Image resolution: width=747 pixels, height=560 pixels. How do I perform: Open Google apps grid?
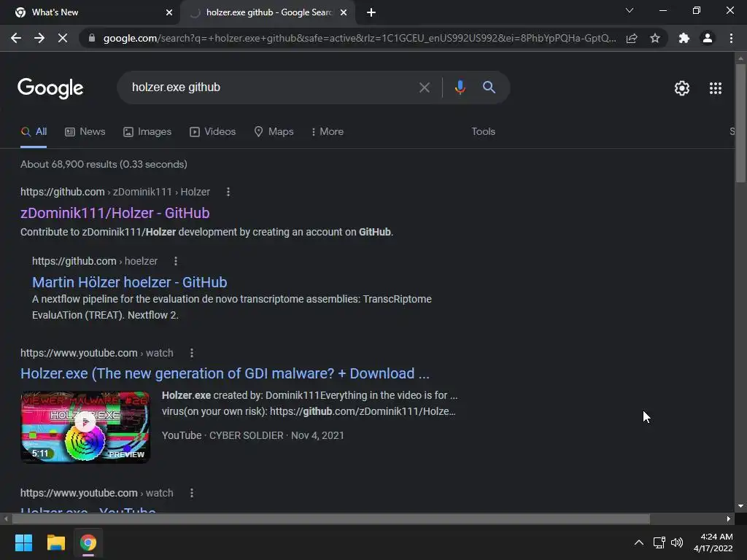pos(716,88)
